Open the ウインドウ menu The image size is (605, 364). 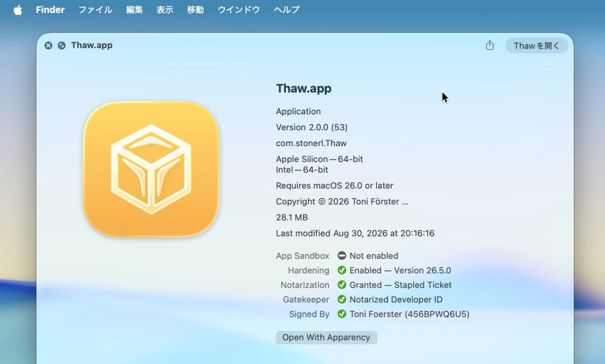(x=239, y=10)
